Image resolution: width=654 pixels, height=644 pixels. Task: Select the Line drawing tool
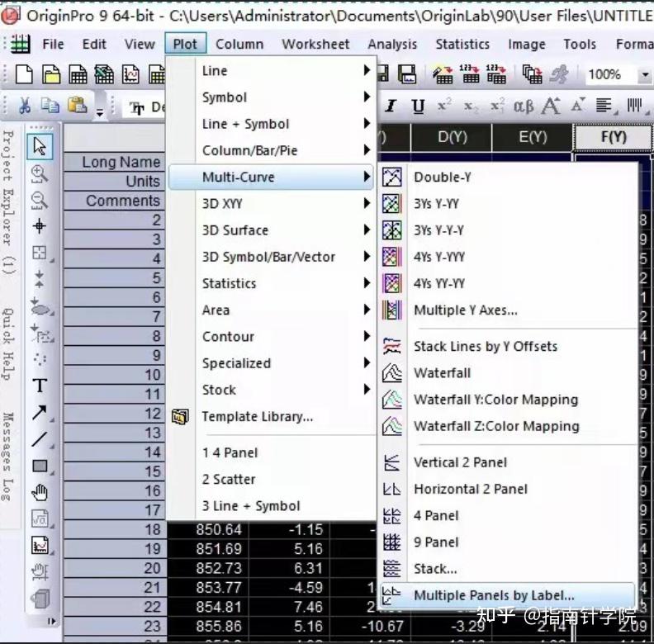(40, 439)
